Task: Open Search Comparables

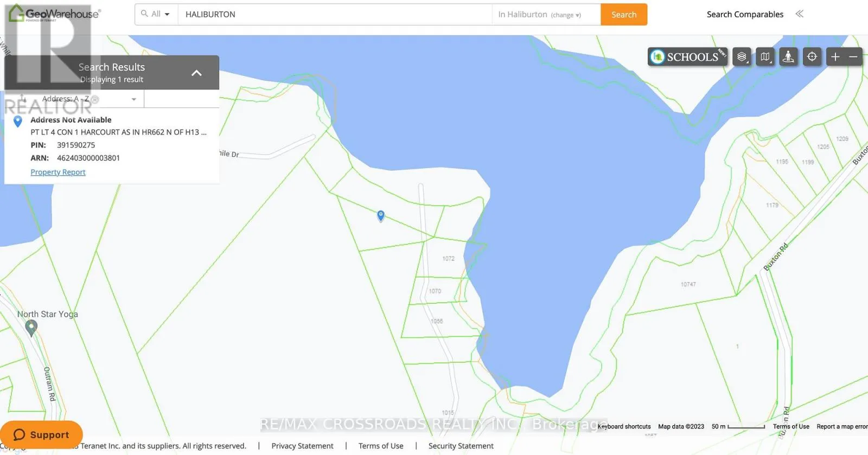Action: (x=744, y=15)
